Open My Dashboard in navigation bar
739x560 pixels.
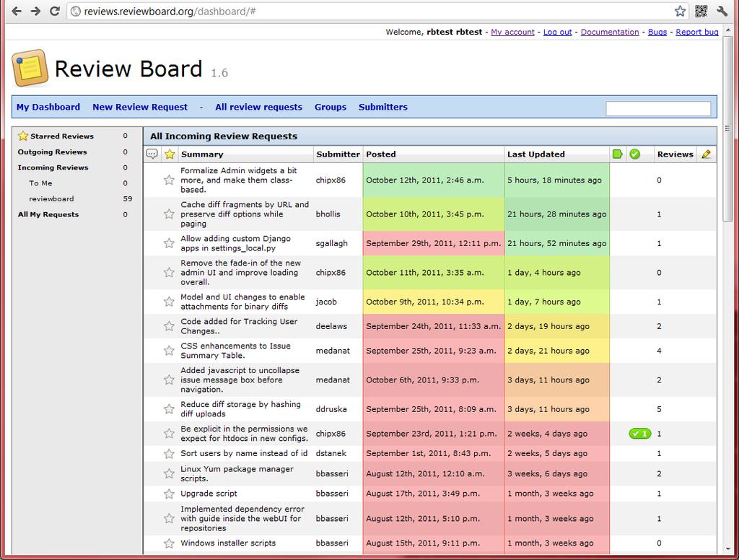point(48,107)
